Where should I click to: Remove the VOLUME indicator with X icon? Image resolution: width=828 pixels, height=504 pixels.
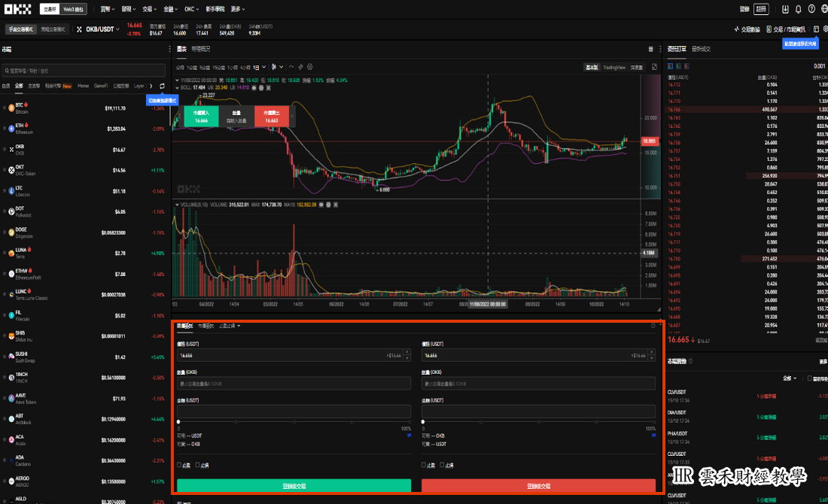click(x=335, y=205)
